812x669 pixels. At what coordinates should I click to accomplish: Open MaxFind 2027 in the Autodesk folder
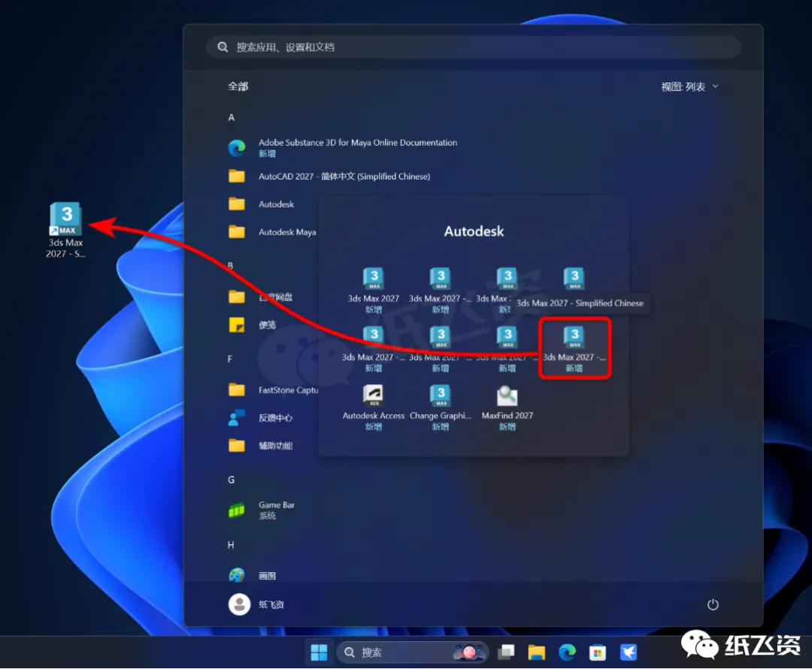click(507, 407)
